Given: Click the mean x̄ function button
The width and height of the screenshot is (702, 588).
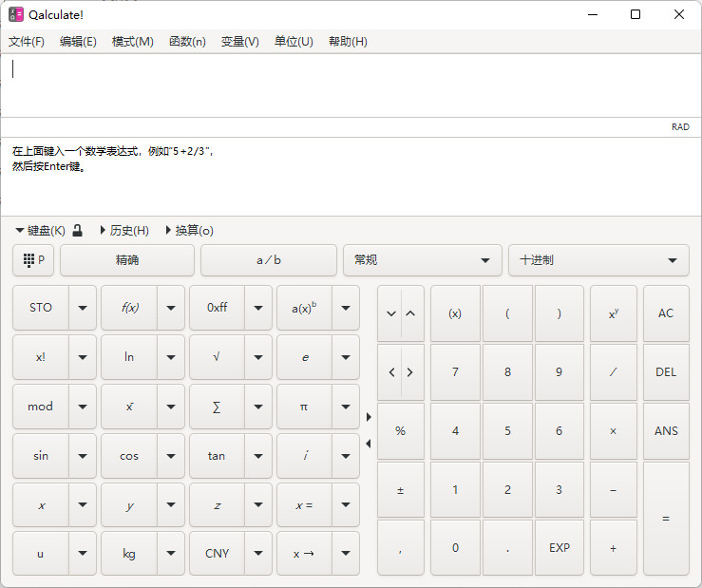Looking at the screenshot, I should (x=129, y=407).
